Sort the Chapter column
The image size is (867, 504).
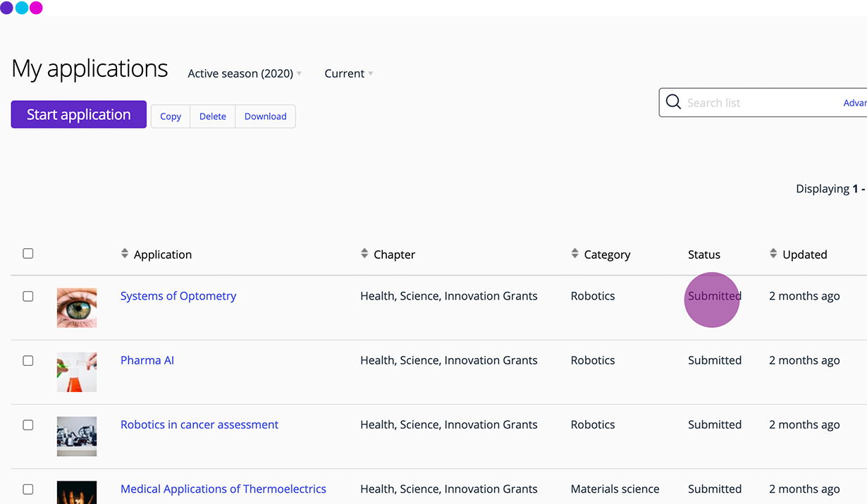[364, 252]
